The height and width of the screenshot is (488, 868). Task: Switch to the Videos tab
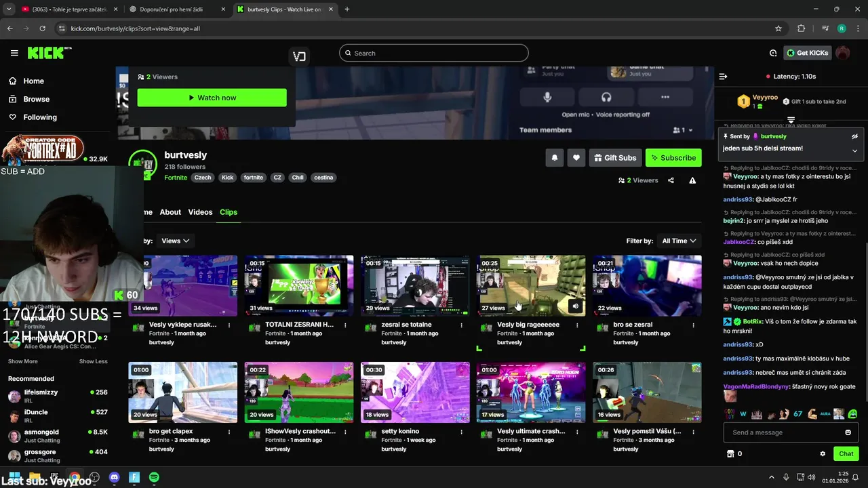pyautogui.click(x=200, y=212)
